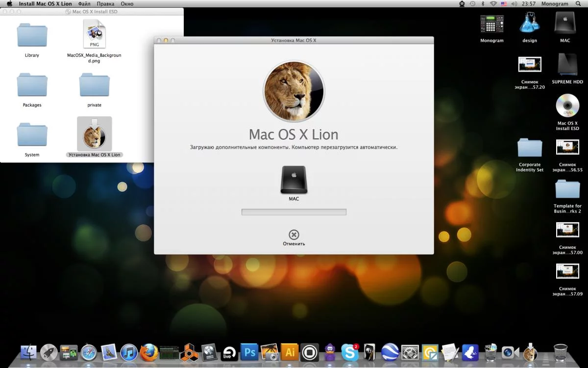This screenshot has width=588, height=368.
Task: Select the Установка Mac OS X Lion installer icon
Action: coord(95,134)
